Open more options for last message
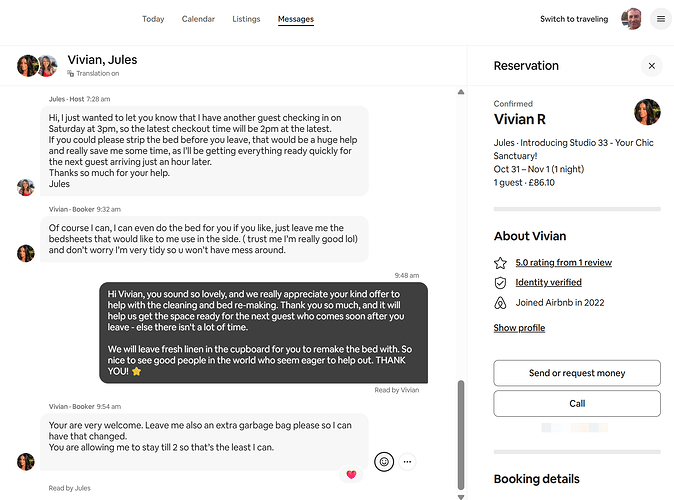 coord(408,461)
